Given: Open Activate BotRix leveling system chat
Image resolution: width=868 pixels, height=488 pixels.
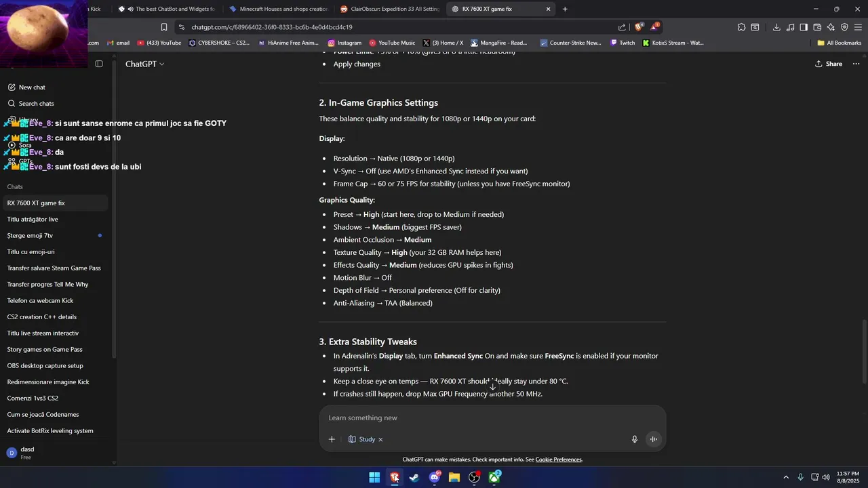Looking at the screenshot, I should tap(56, 431).
